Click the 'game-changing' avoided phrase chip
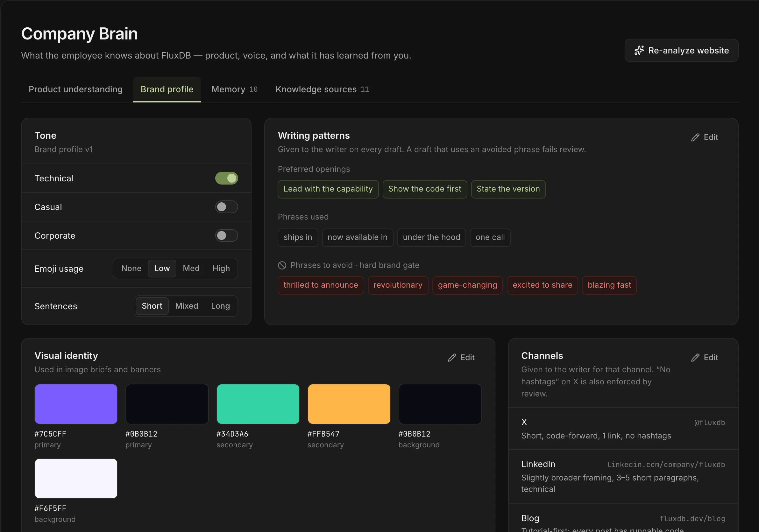This screenshot has width=759, height=532. pyautogui.click(x=467, y=285)
